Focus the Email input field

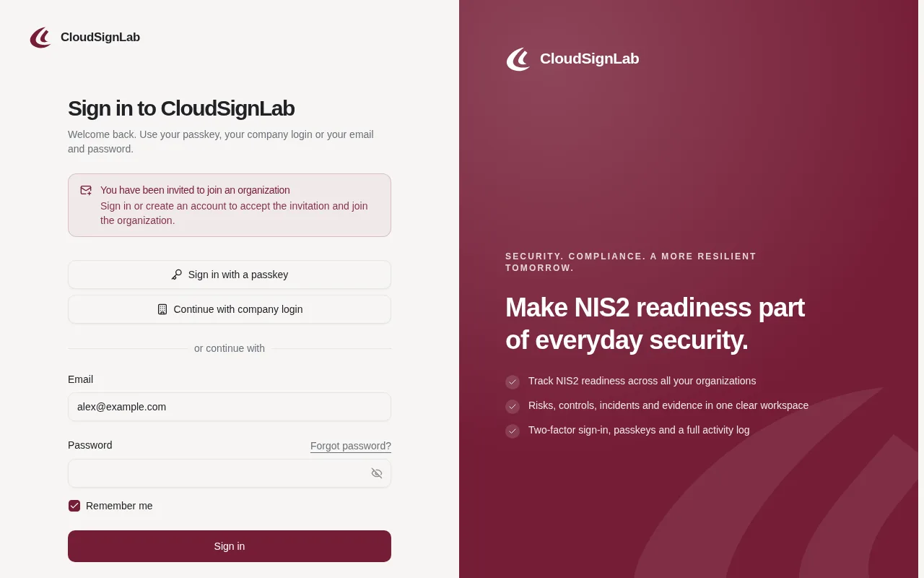230,407
